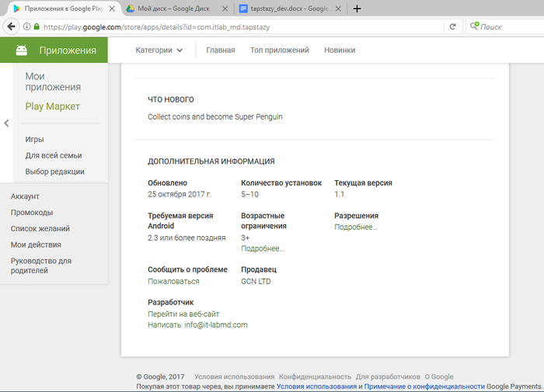Open a new tab with the plus icon
The height and width of the screenshot is (392, 544).
357,9
